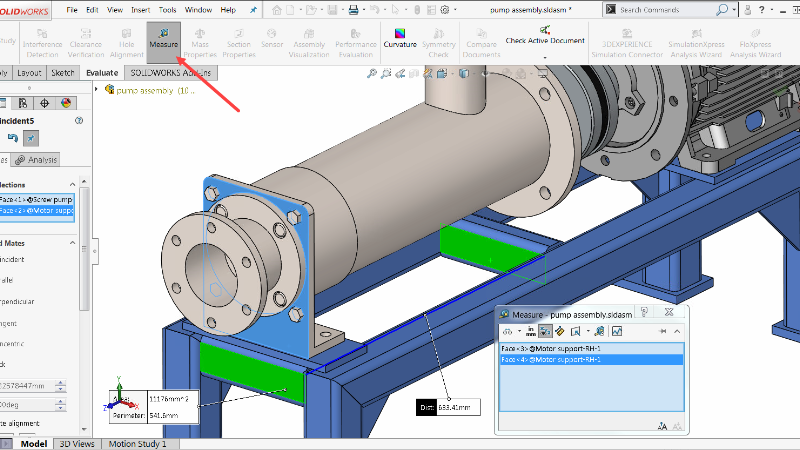Click Check Active Document icon
This screenshot has width=800, height=450.
click(x=544, y=31)
